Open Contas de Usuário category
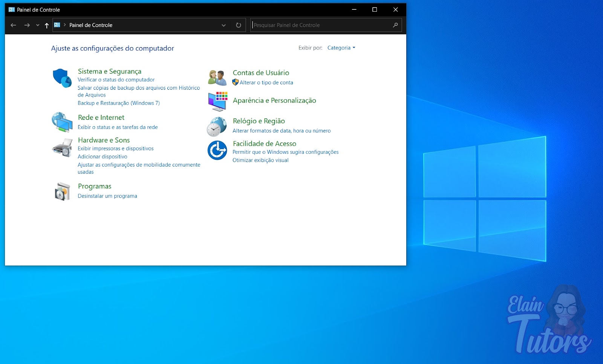This screenshot has height=364, width=603. [261, 73]
